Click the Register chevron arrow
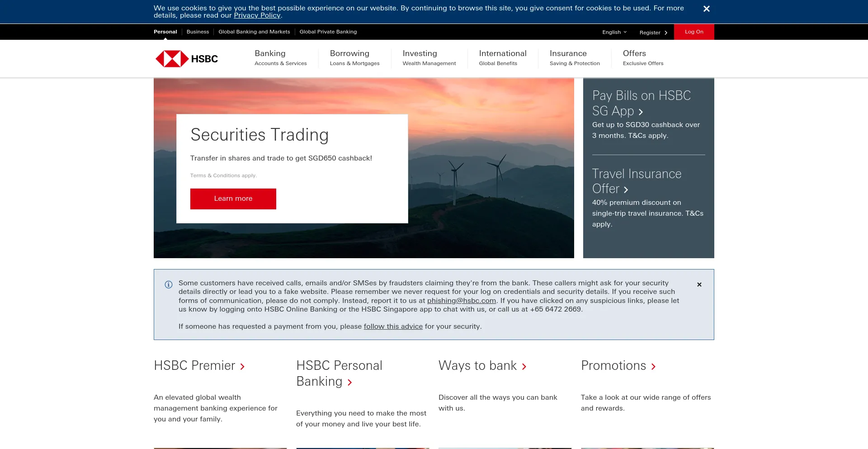The height and width of the screenshot is (449, 868). [666, 33]
